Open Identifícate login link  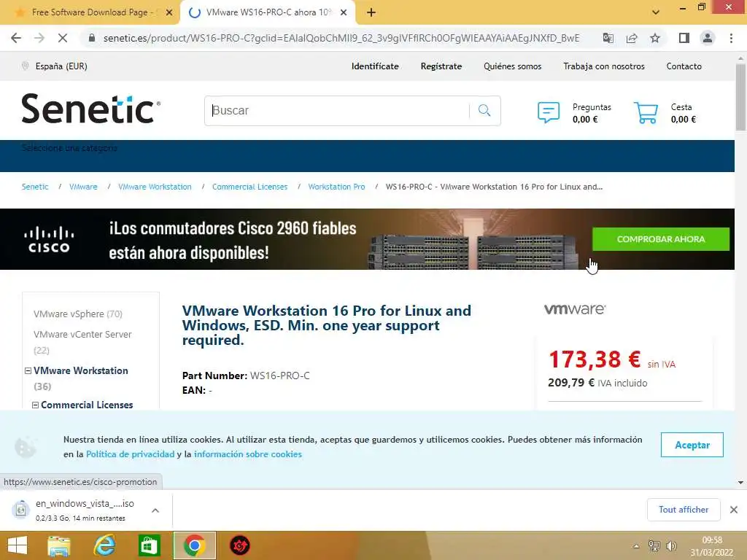[375, 66]
